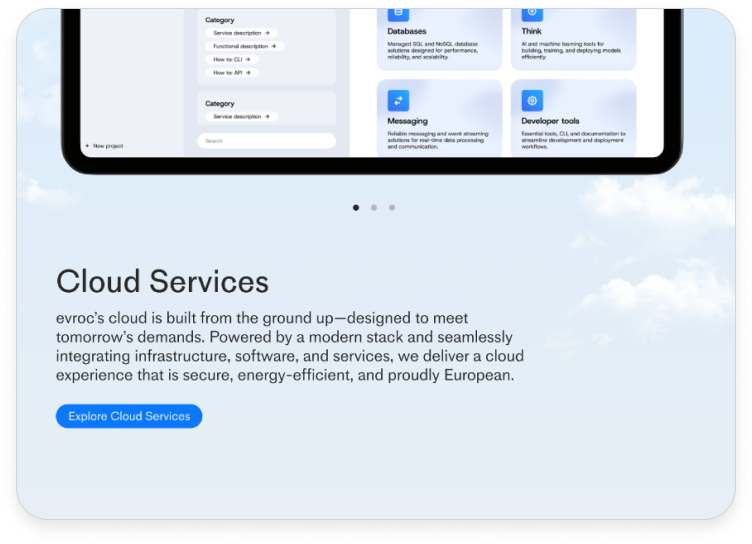The height and width of the screenshot is (544, 752).
Task: Open the Messaging card title
Action: click(x=408, y=121)
